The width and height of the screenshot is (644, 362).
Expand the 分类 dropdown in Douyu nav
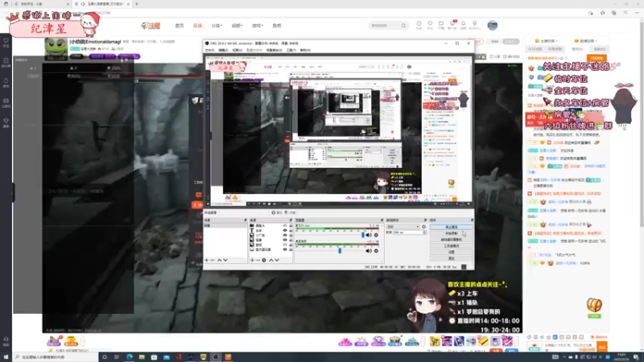pyautogui.click(x=217, y=26)
